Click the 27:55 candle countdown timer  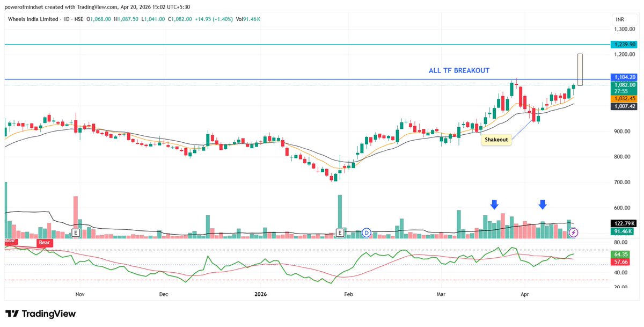[x=621, y=92]
